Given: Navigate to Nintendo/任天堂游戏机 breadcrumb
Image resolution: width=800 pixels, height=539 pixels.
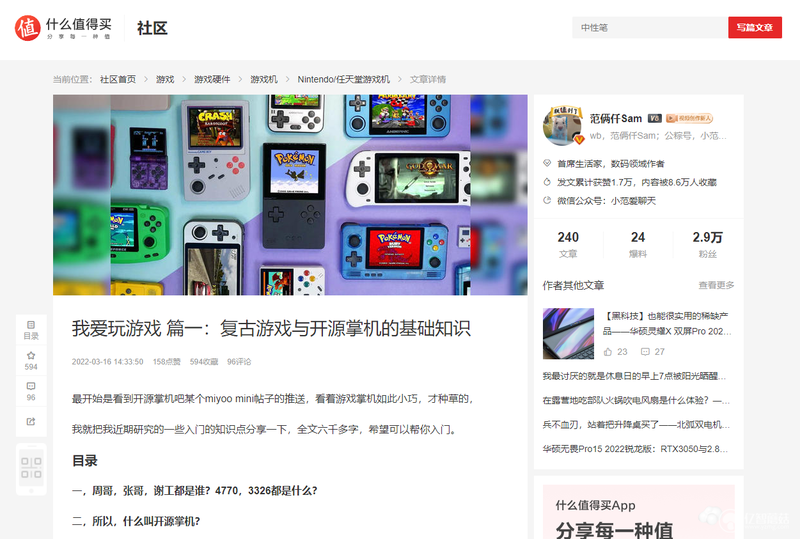Looking at the screenshot, I should (x=343, y=79).
